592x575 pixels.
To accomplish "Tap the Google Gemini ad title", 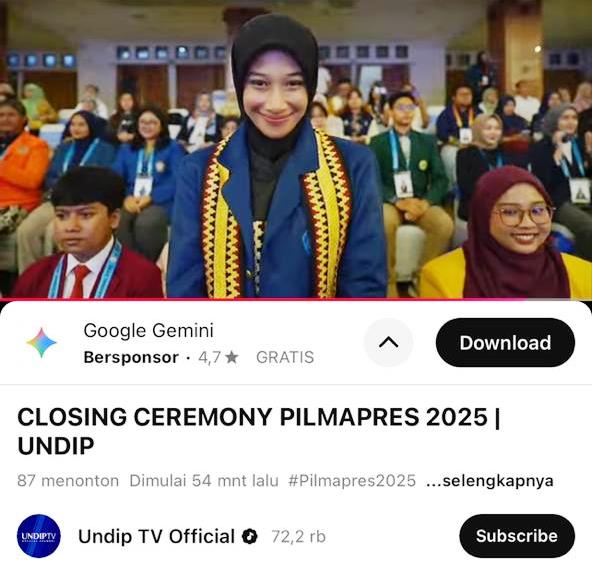I will pyautogui.click(x=148, y=330).
